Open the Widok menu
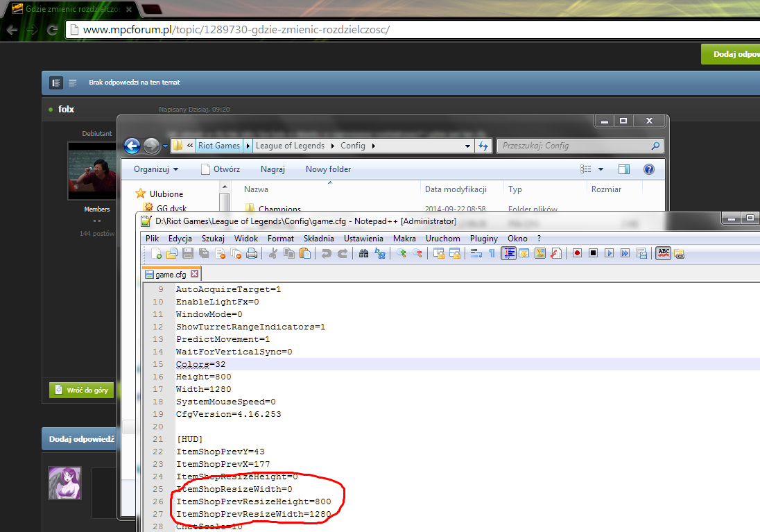The image size is (760, 532). click(245, 238)
